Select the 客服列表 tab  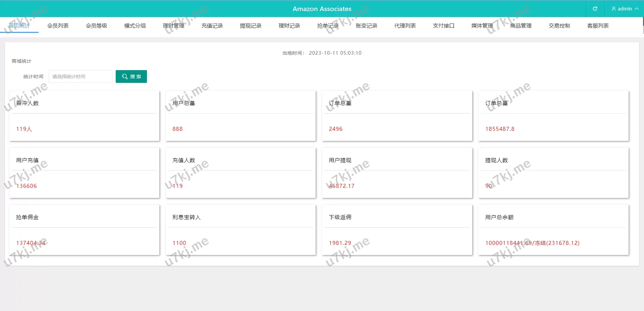click(598, 26)
